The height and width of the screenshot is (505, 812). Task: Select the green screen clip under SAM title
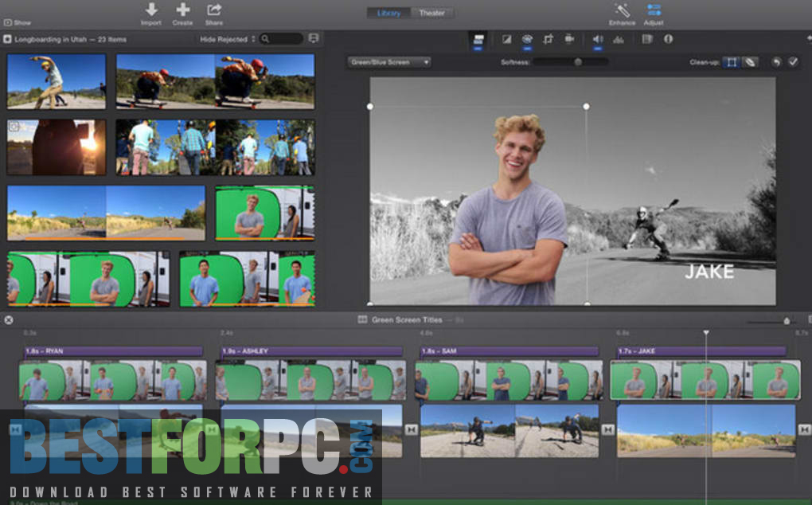click(x=509, y=381)
